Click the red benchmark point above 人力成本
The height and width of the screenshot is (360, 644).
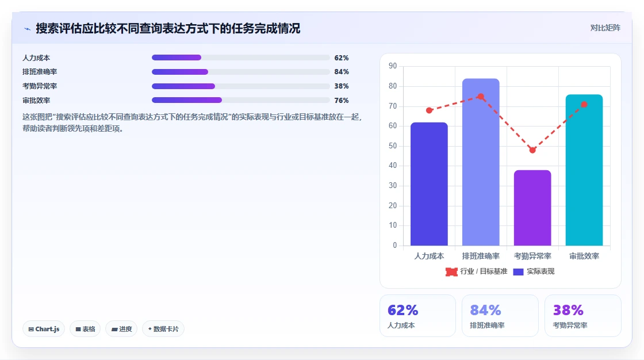429,110
